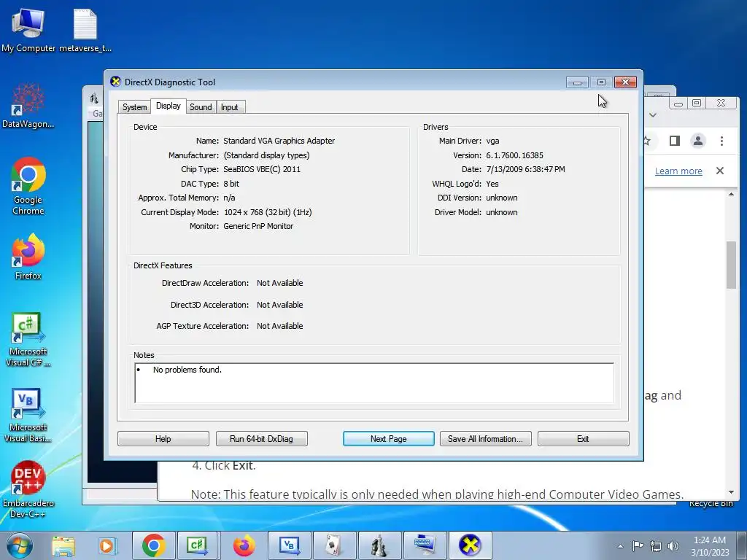
Task: Click 'Standard VGA Graphics Adapter' name value
Action: coord(279,141)
